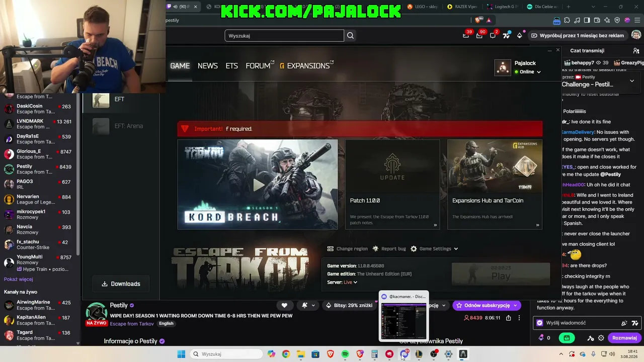Open the EXPANSIONS tab
The width and height of the screenshot is (644, 362).
pyautogui.click(x=307, y=66)
